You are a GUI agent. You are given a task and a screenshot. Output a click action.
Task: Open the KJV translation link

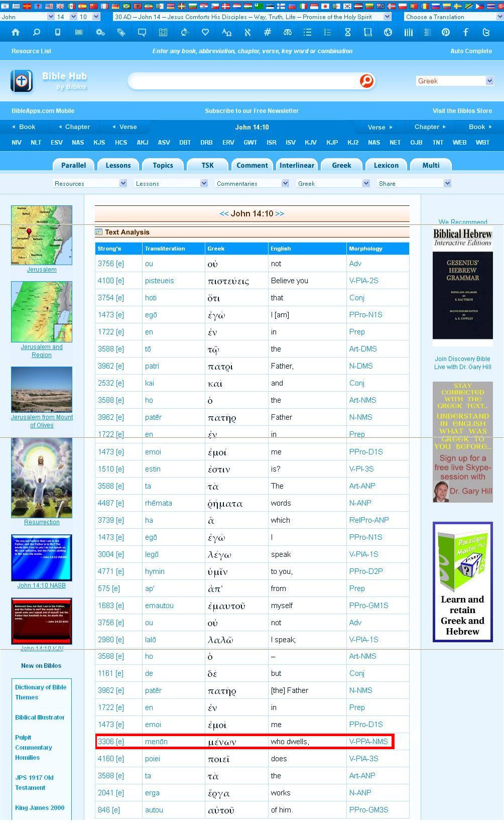(x=310, y=142)
